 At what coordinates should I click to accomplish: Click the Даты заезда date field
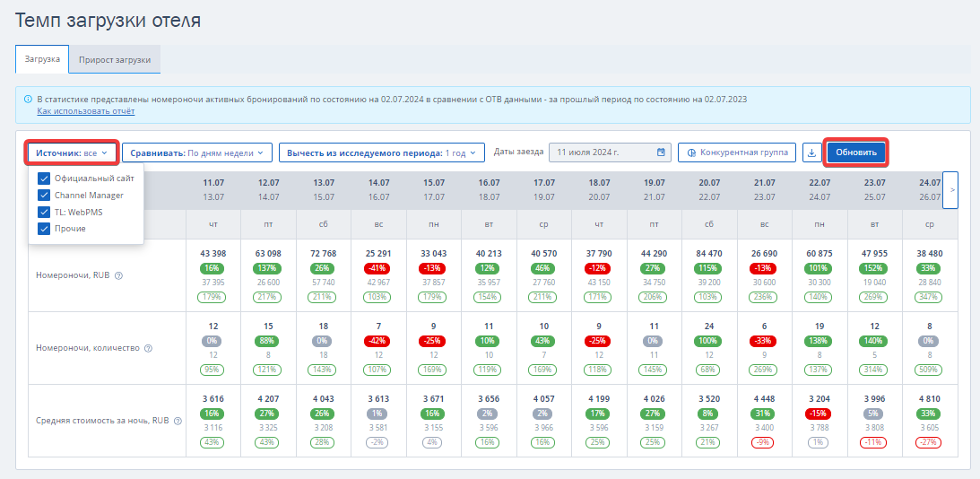[610, 152]
